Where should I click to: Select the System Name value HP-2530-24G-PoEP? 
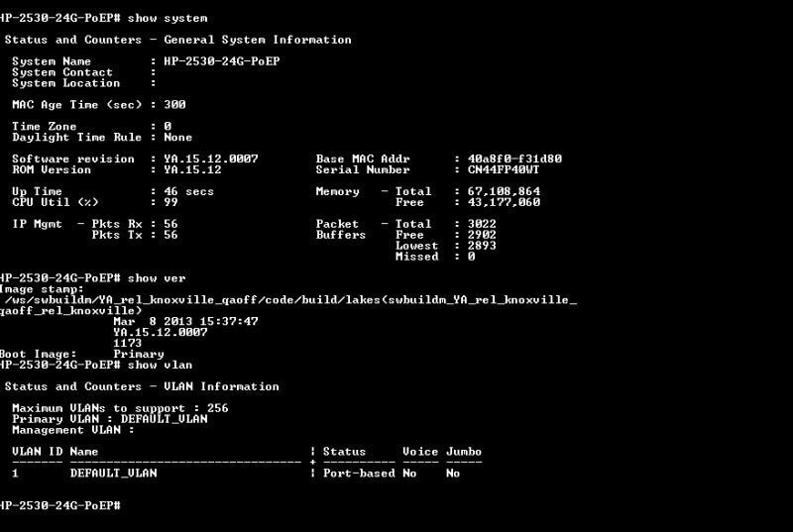pyautogui.click(x=221, y=61)
